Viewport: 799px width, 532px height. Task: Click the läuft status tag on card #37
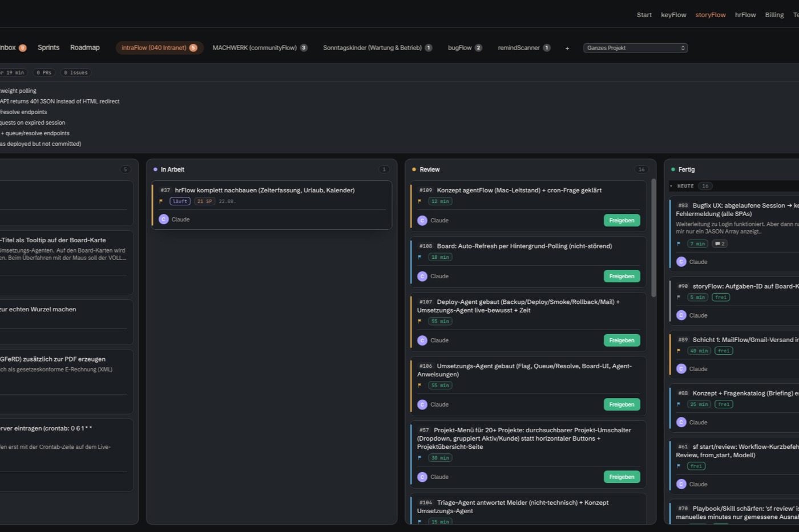tap(180, 201)
